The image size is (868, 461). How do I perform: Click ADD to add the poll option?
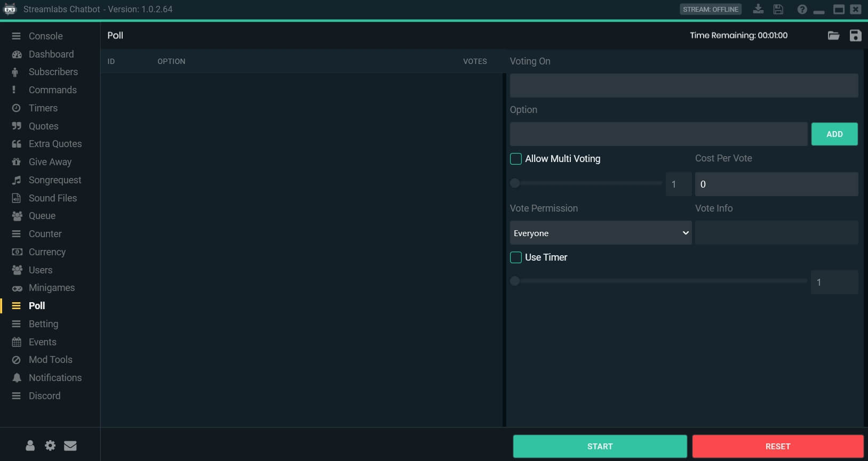pos(834,134)
